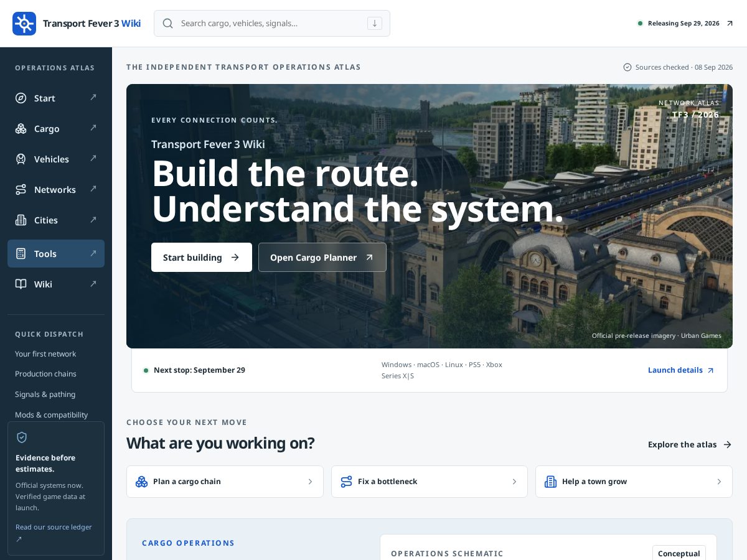Open the Cargo section in sidebar

(56, 129)
